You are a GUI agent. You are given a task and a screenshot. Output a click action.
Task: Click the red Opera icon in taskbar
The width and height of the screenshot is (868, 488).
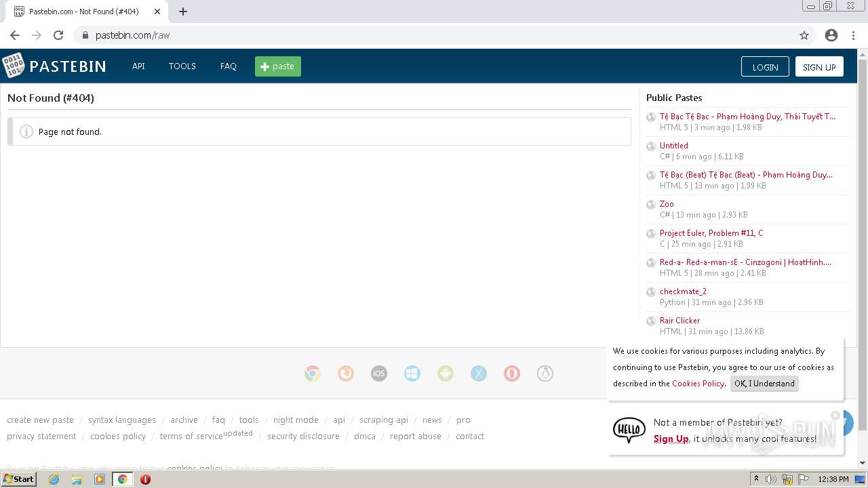pyautogui.click(x=145, y=479)
